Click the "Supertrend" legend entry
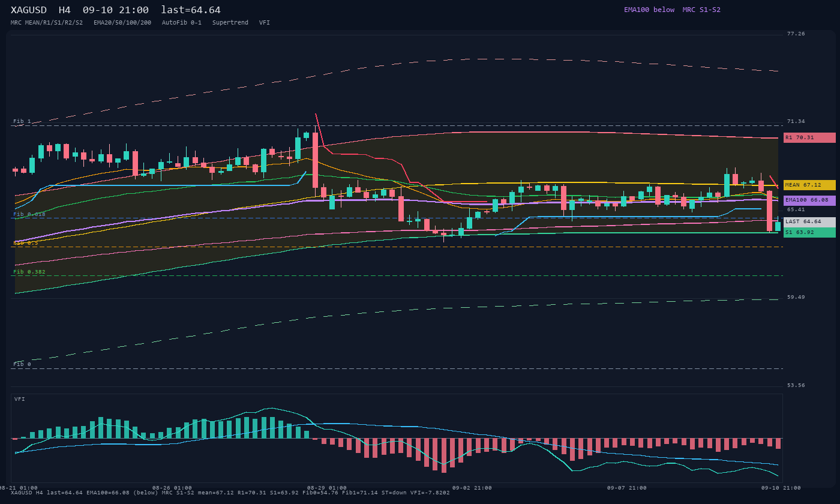This screenshot has width=840, height=504. pyautogui.click(x=230, y=23)
